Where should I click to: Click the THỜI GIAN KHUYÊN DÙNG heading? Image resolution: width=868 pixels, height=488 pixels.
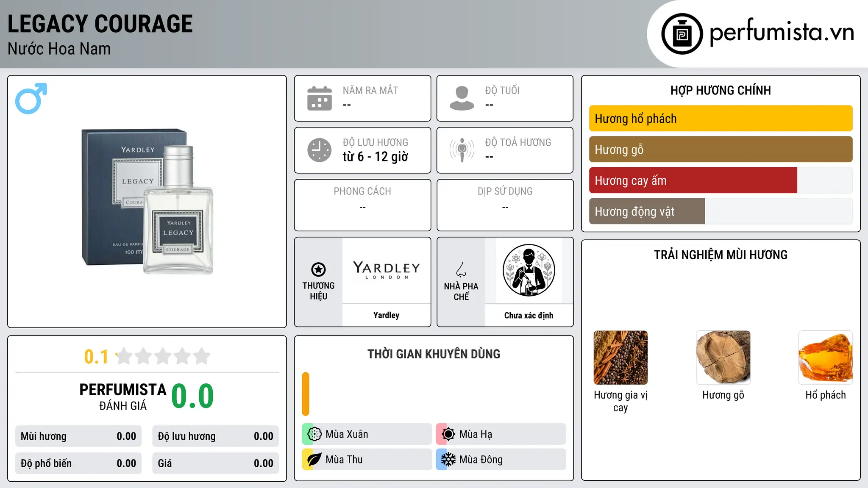434,354
